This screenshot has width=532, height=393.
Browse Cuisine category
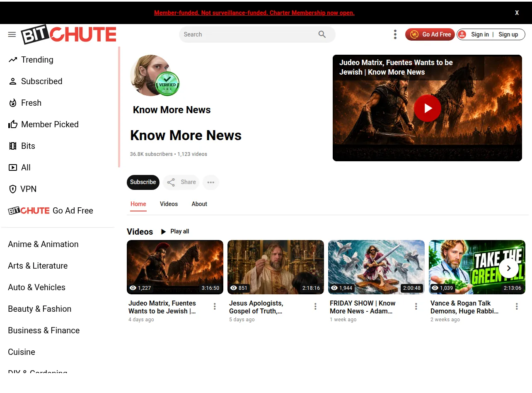(x=22, y=352)
